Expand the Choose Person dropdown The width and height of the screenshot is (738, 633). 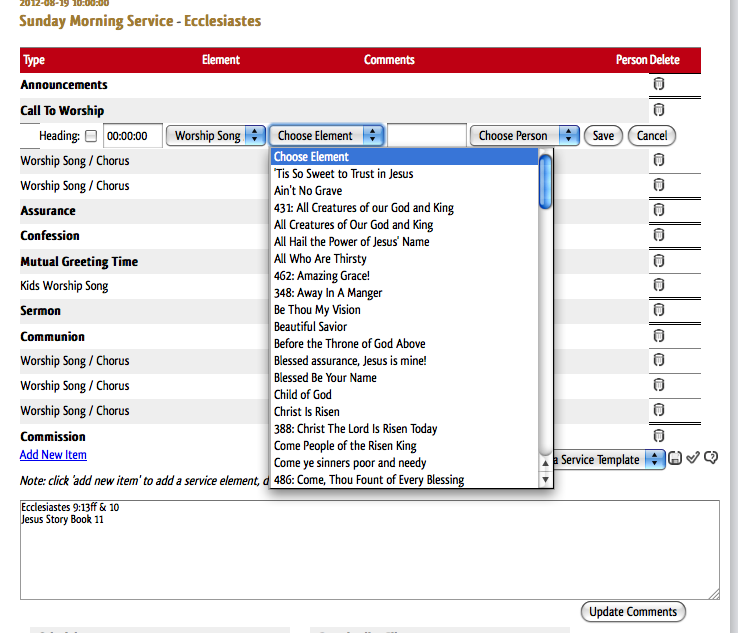525,136
